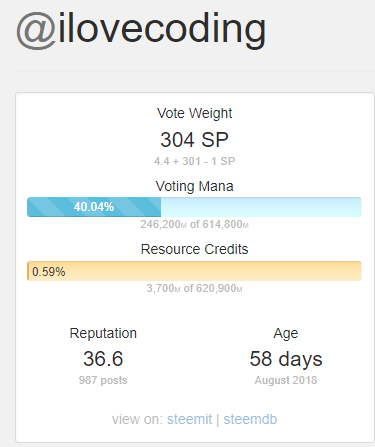375x447 pixels.
Task: Click the 58 days account age
Action: [x=286, y=359]
